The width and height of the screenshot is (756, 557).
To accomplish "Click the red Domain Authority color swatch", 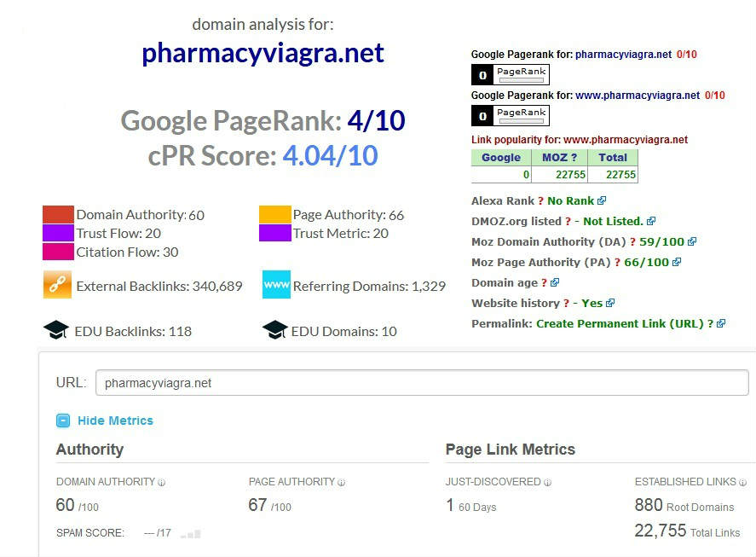I will click(x=58, y=214).
